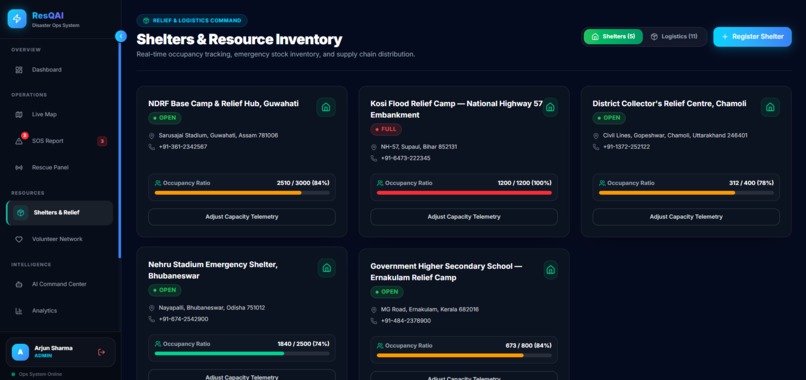Click the location pin beside MG Road, Ernakulam
The width and height of the screenshot is (806, 380).
coord(374,310)
